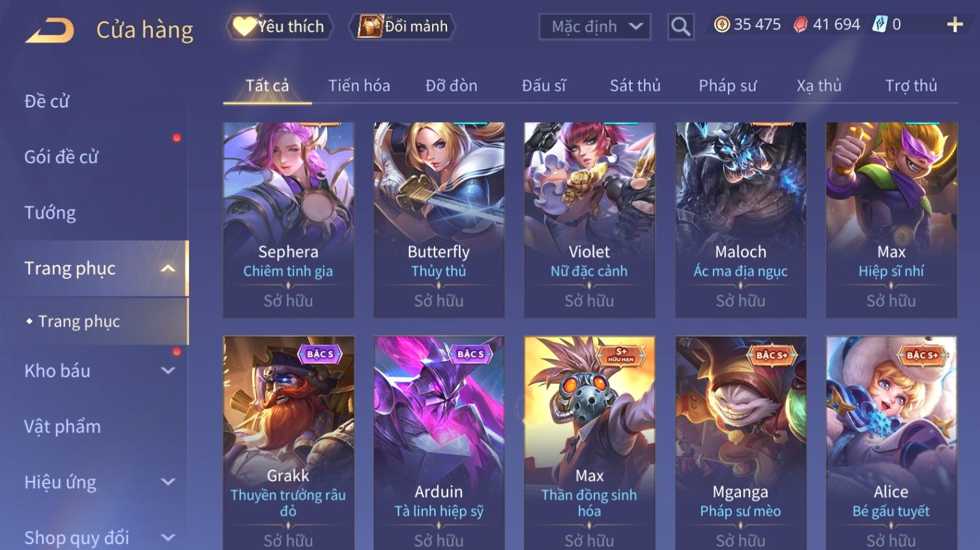Switch to the Sát thủ tab
Viewport: 980px width, 550px height.
pos(635,85)
